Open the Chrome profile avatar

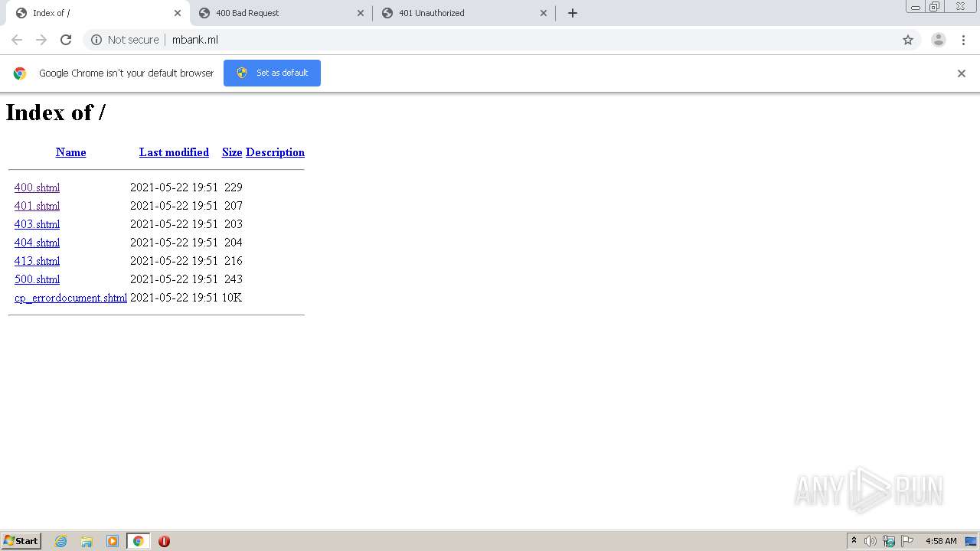939,40
